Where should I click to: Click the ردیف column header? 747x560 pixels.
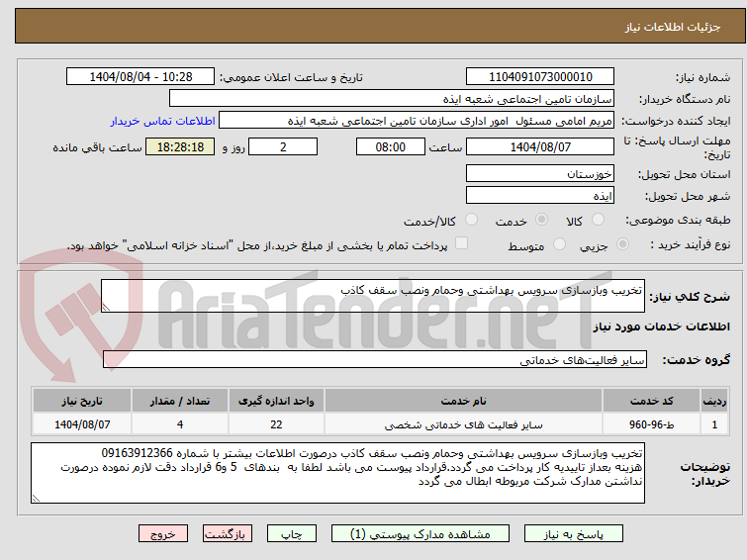point(714,401)
